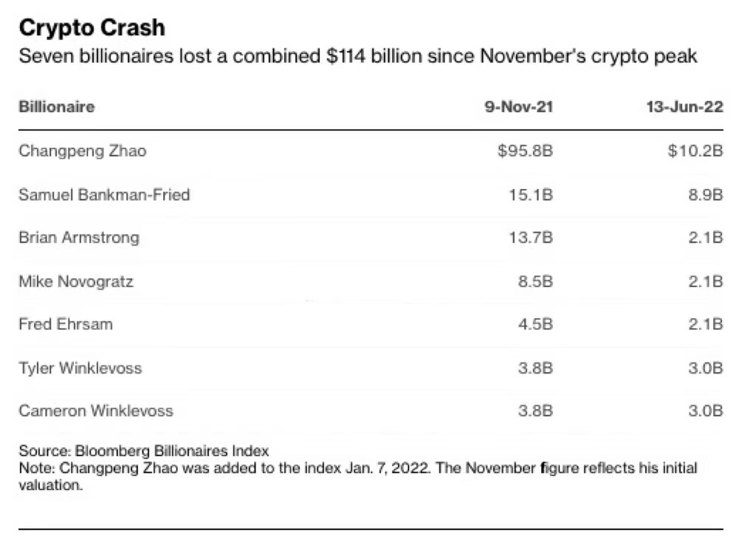
Task: Select the name Fred Ehrsam
Action: pyautogui.click(x=66, y=324)
